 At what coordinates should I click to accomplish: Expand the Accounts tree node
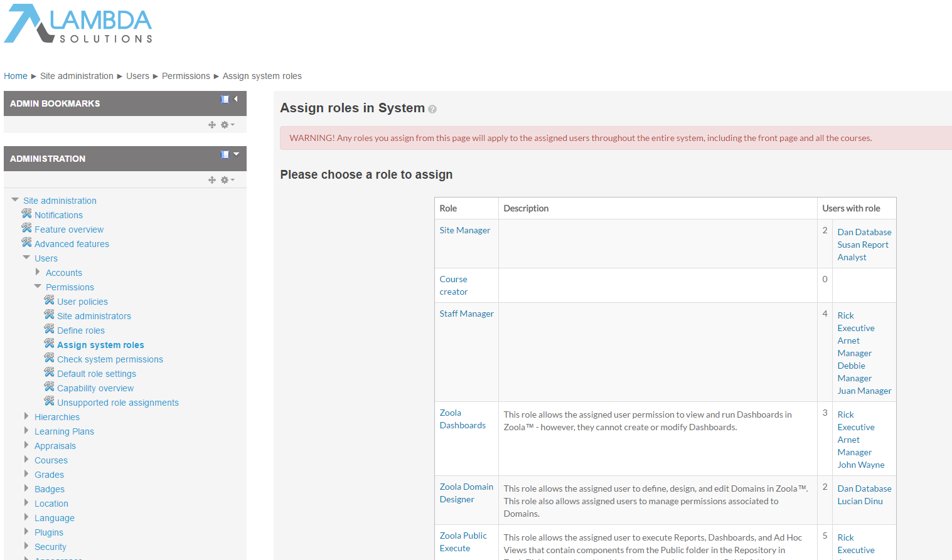[x=38, y=272]
